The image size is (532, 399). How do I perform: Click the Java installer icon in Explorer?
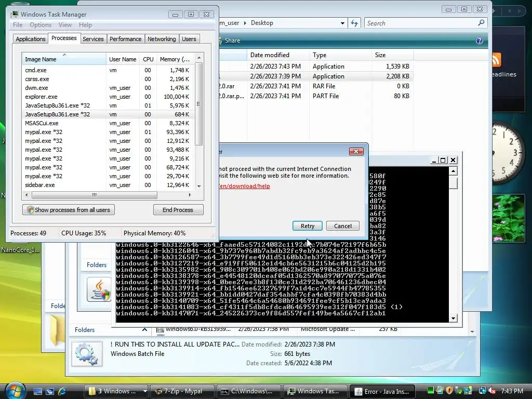tap(99, 289)
